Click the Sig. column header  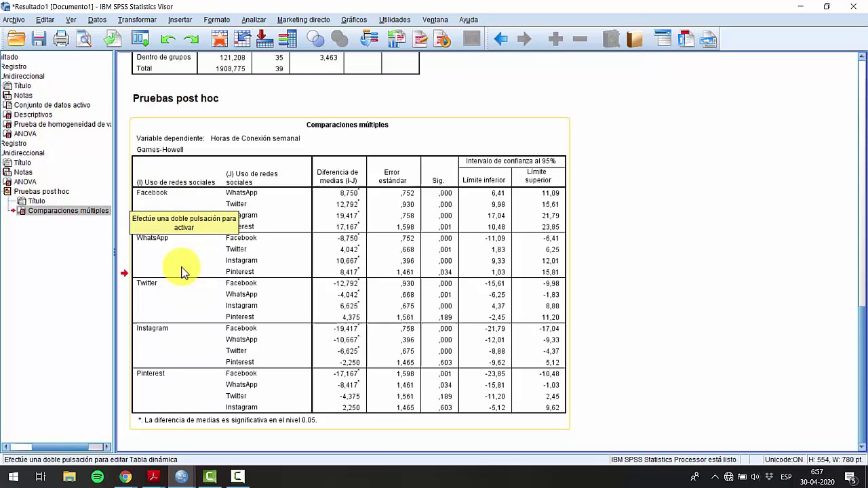pyautogui.click(x=438, y=180)
